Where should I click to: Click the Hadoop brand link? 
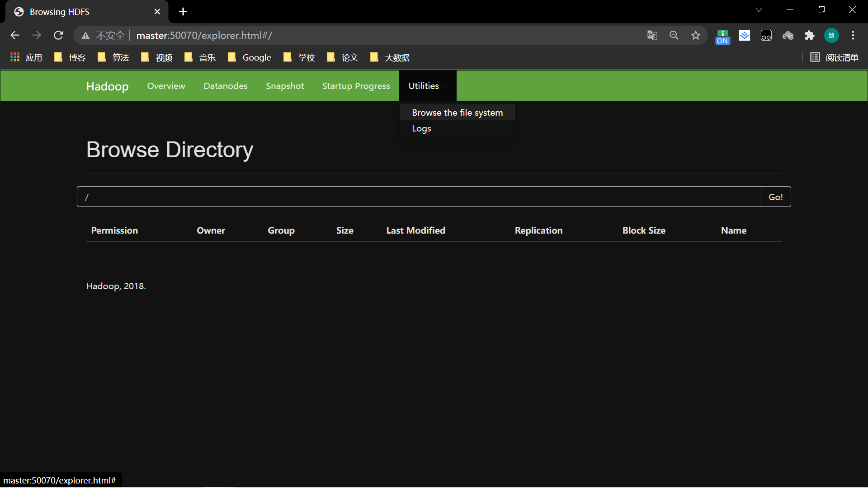click(107, 86)
